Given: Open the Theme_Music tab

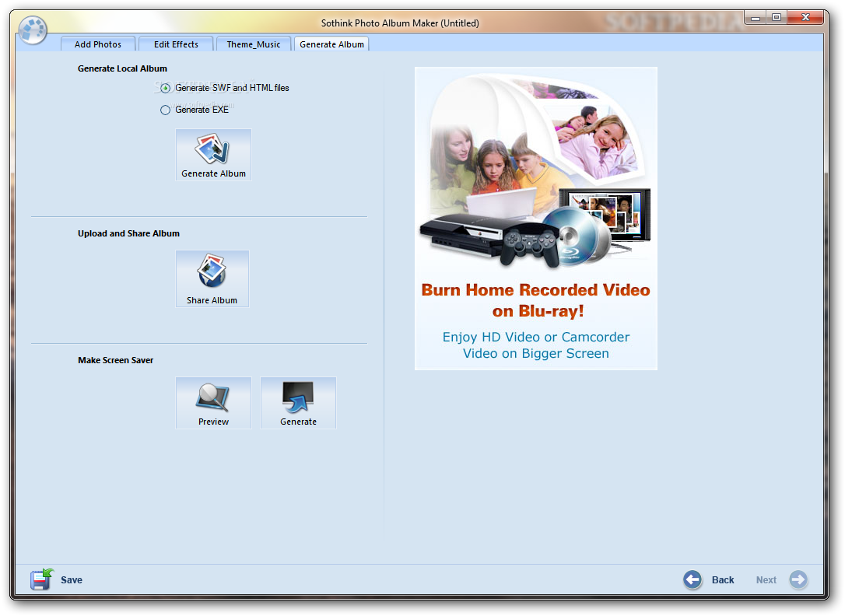Looking at the screenshot, I should pyautogui.click(x=254, y=44).
